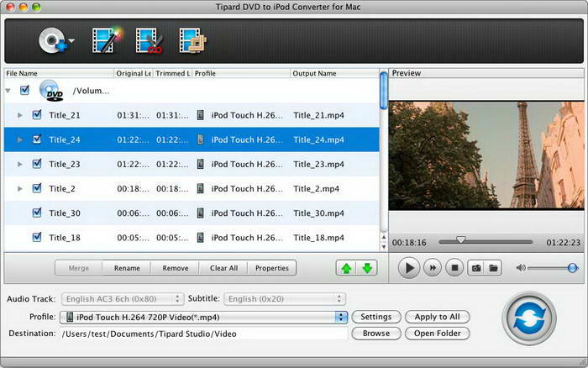The height and width of the screenshot is (368, 588).
Task: Click the File Name column header
Action: coord(59,73)
